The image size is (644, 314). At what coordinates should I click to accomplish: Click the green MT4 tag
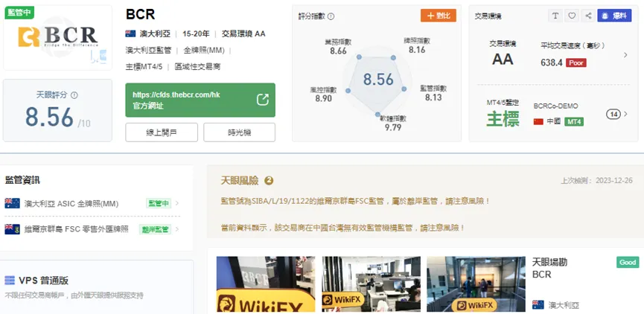click(x=574, y=122)
